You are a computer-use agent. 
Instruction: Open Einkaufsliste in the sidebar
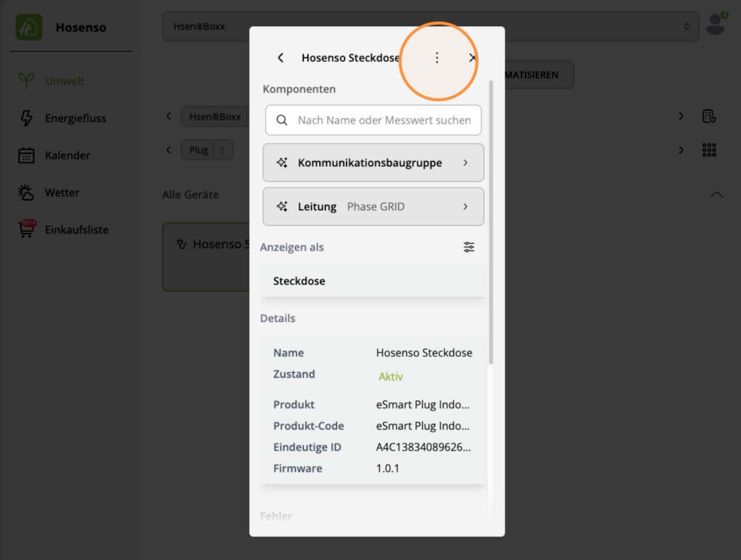click(x=76, y=230)
